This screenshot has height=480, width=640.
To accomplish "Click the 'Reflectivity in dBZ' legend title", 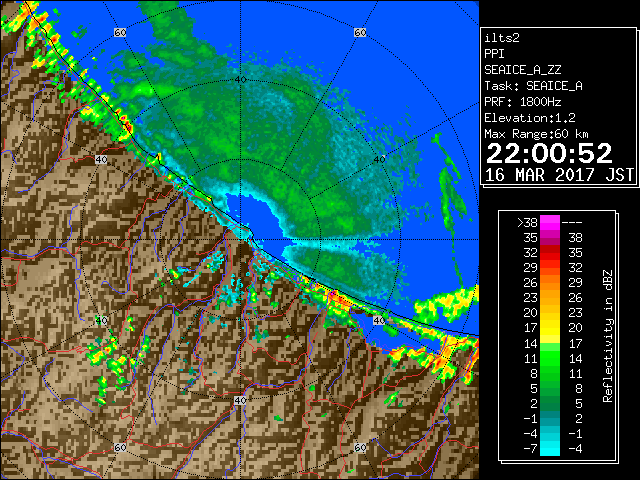I will 607,336.
